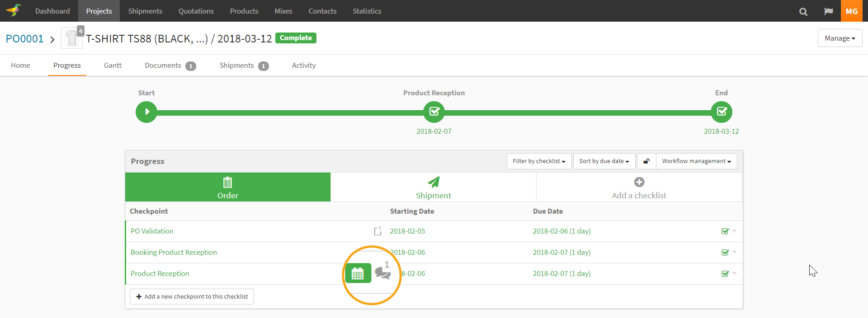Switch to the Gantt tab
The width and height of the screenshot is (868, 318).
(x=113, y=65)
